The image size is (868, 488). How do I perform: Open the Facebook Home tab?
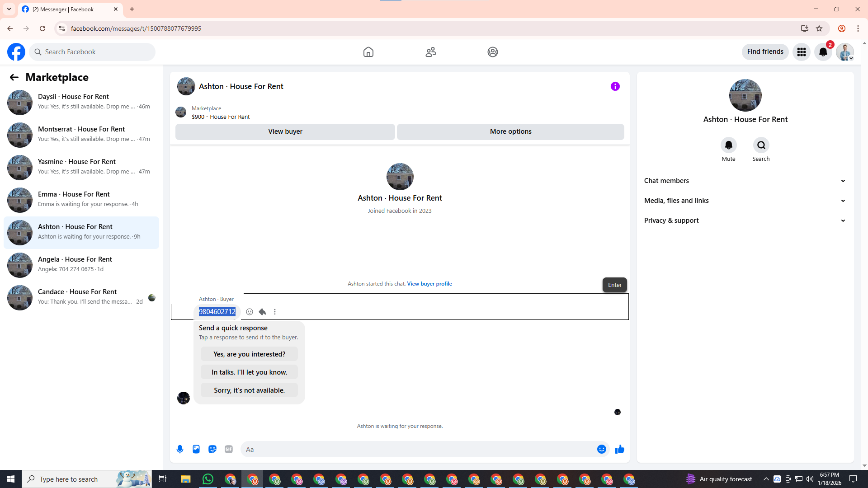368,52
